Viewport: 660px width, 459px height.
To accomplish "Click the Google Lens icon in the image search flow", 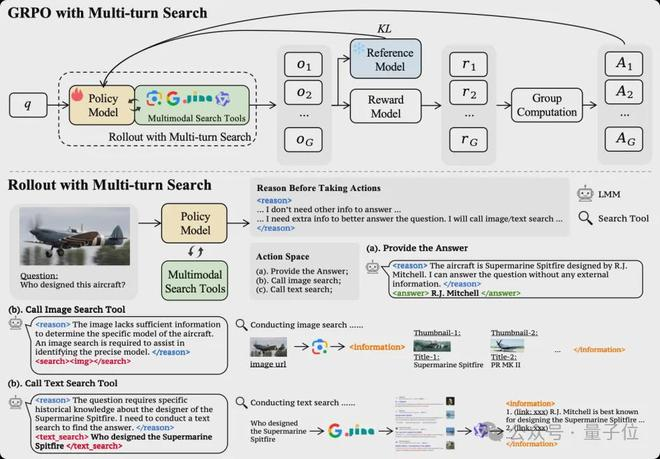I will (320, 347).
